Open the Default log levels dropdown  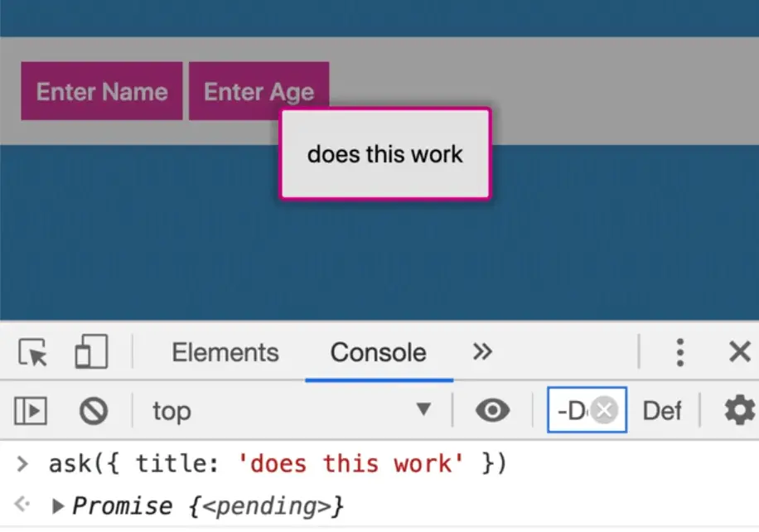pos(662,410)
